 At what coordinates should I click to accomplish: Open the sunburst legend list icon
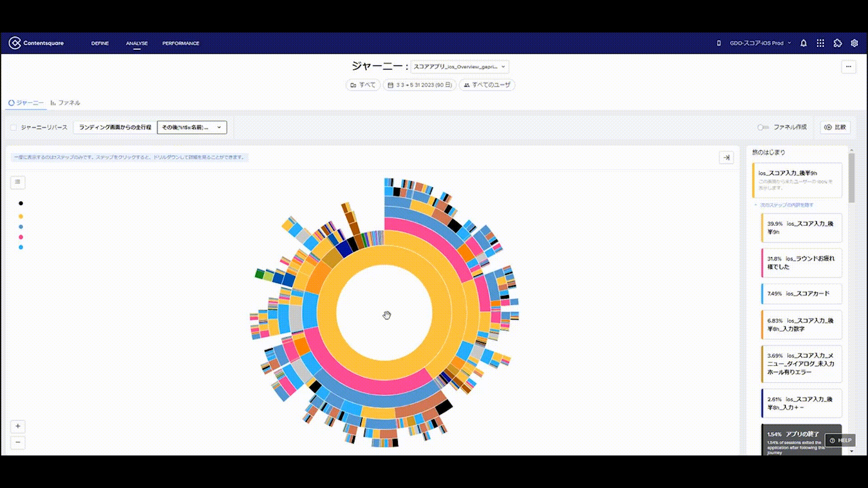(18, 183)
